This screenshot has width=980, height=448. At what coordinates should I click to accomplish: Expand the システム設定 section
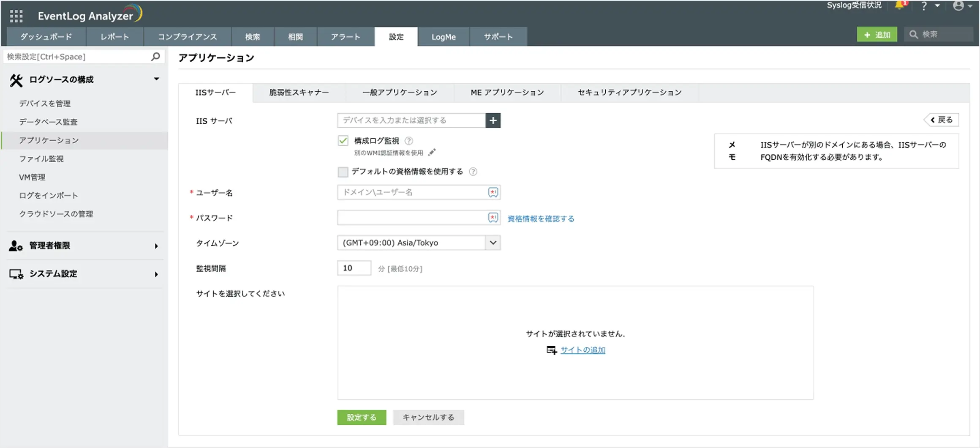click(156, 274)
